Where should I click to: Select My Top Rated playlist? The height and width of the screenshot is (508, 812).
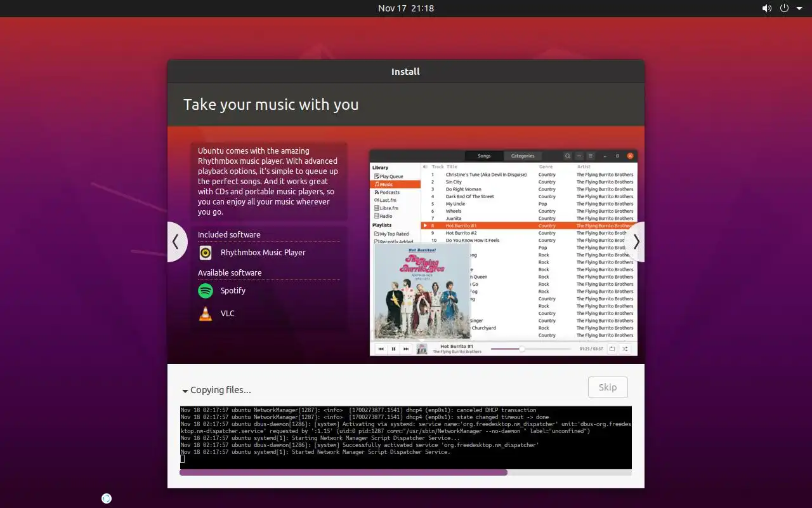tap(394, 234)
